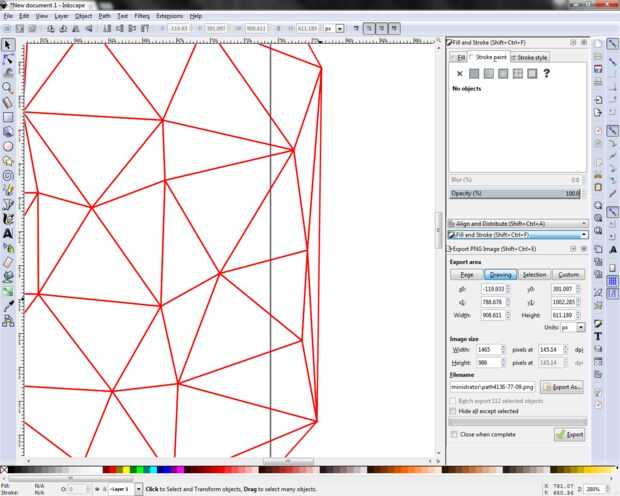Image resolution: width=620 pixels, height=496 pixels.
Task: Select the 3D Box tool
Action: (8, 132)
